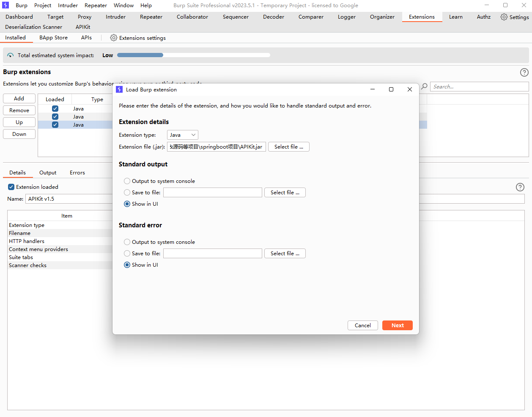This screenshot has width=532, height=417.
Task: Open the Burp menu
Action: click(22, 6)
